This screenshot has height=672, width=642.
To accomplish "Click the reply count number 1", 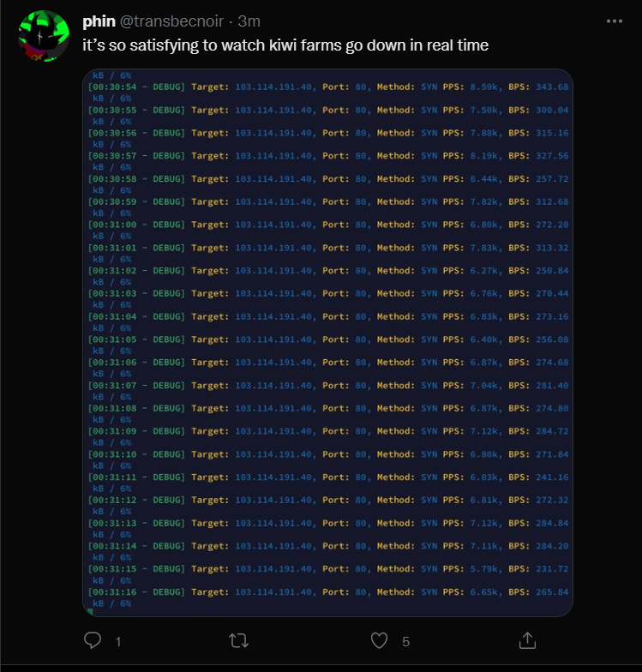I will coord(118,641).
